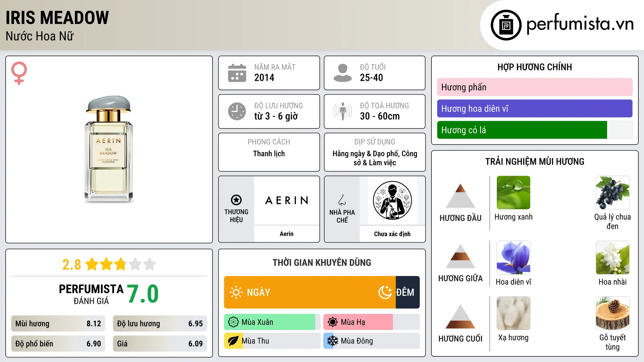Click the moon icon beside Đêm

click(385, 292)
